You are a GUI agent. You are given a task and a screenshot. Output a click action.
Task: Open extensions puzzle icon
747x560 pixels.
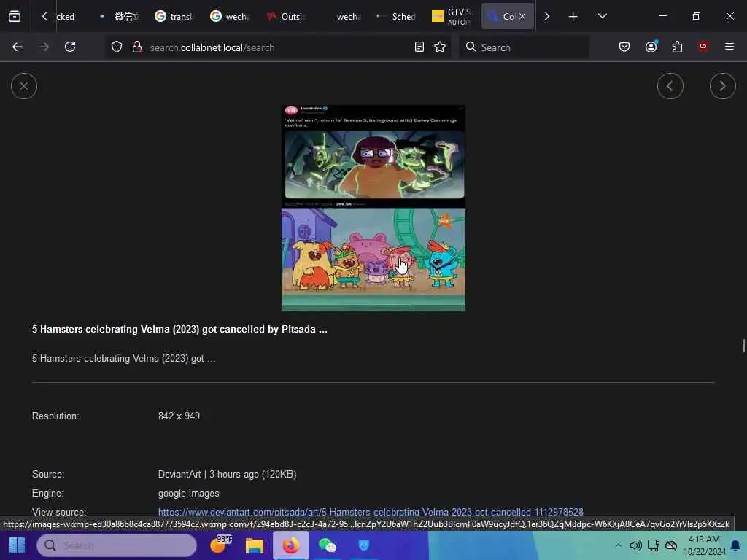[x=677, y=47]
